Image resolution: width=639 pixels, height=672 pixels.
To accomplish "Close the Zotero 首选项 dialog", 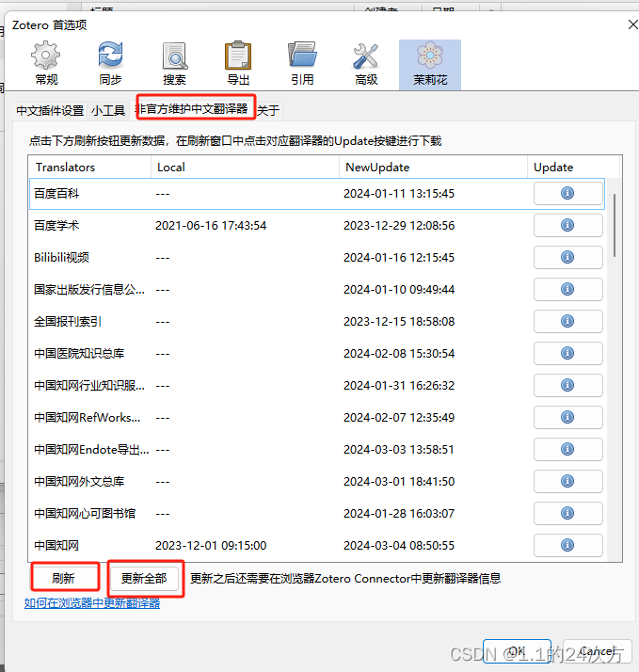I will coord(632,24).
